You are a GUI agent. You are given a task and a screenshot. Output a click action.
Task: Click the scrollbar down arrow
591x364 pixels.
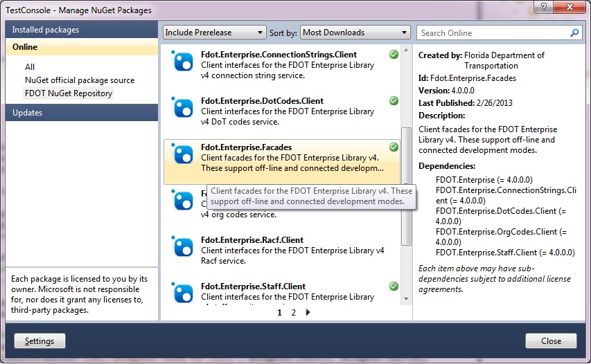click(406, 298)
